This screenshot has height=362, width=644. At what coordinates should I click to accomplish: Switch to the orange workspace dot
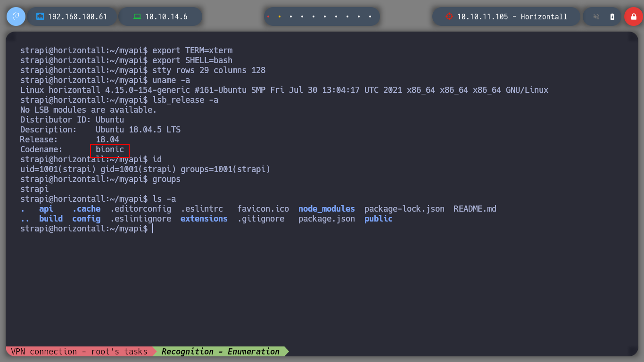(280, 16)
